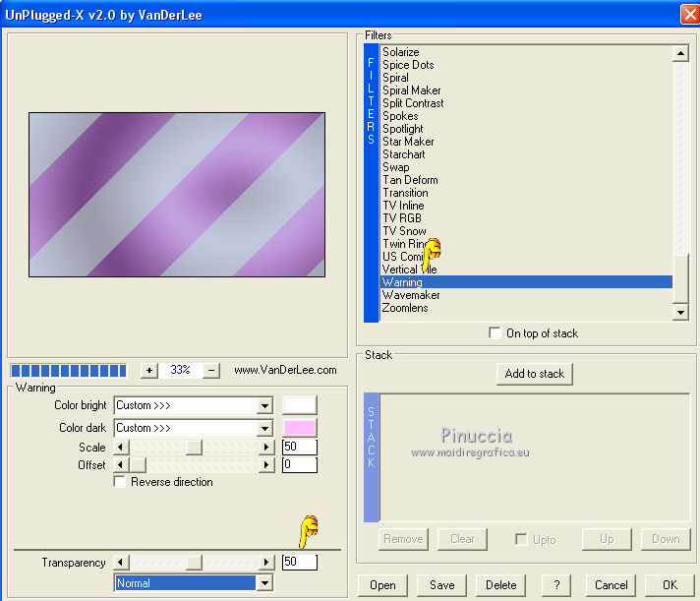The width and height of the screenshot is (700, 601).
Task: Click the filter list scroll down arrow
Action: click(x=680, y=312)
